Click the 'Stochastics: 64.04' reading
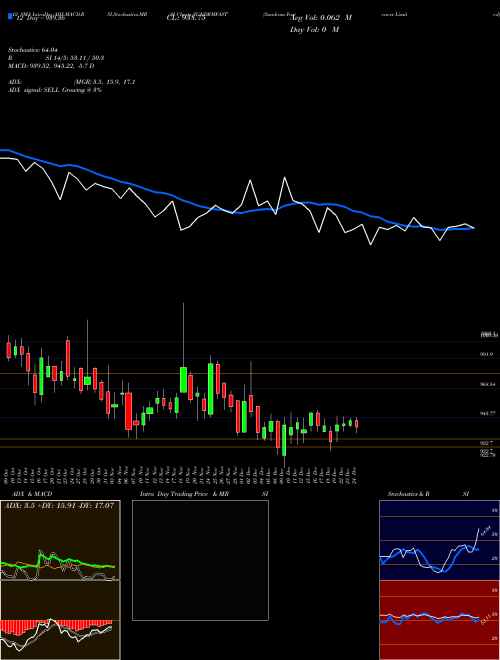Image resolution: width=500 pixels, height=660 pixels. coord(32,50)
